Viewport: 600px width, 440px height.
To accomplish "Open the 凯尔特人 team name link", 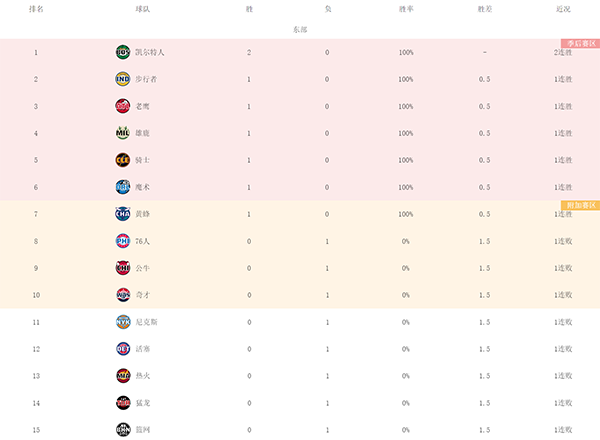I will [x=148, y=52].
